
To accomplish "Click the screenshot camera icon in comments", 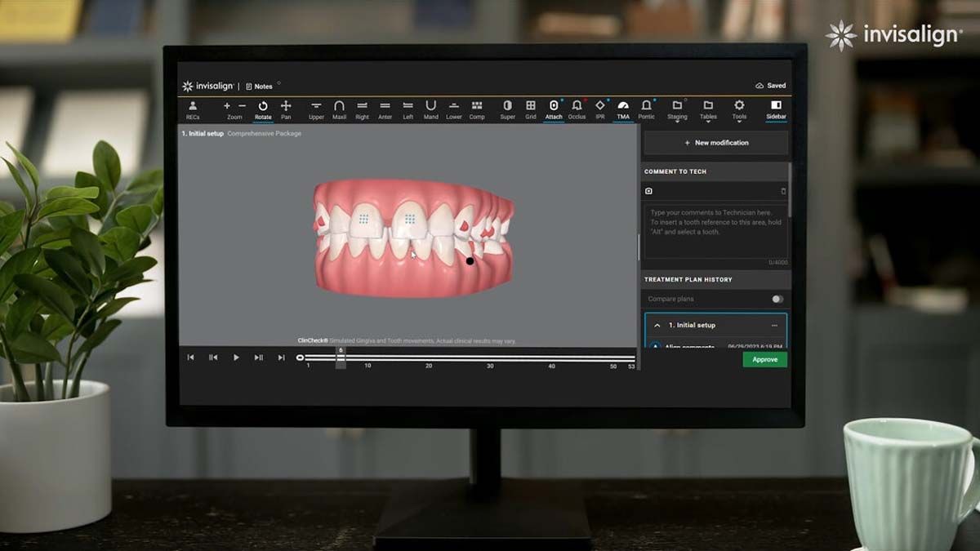I will point(649,191).
